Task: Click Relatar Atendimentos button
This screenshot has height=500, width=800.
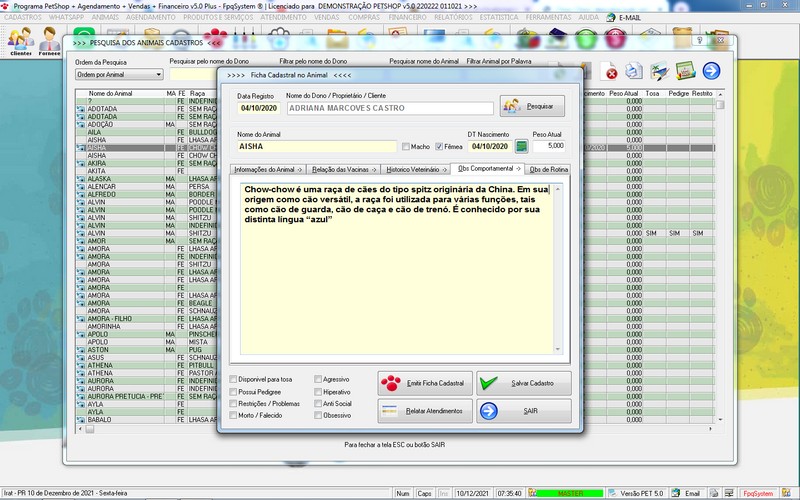Action: click(425, 411)
